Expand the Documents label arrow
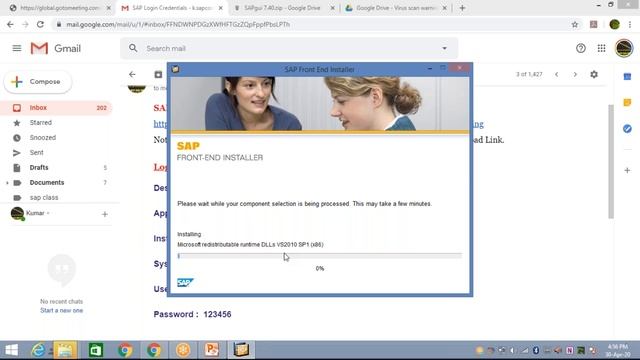Viewport: 640px width, 360px height. (x=7, y=183)
